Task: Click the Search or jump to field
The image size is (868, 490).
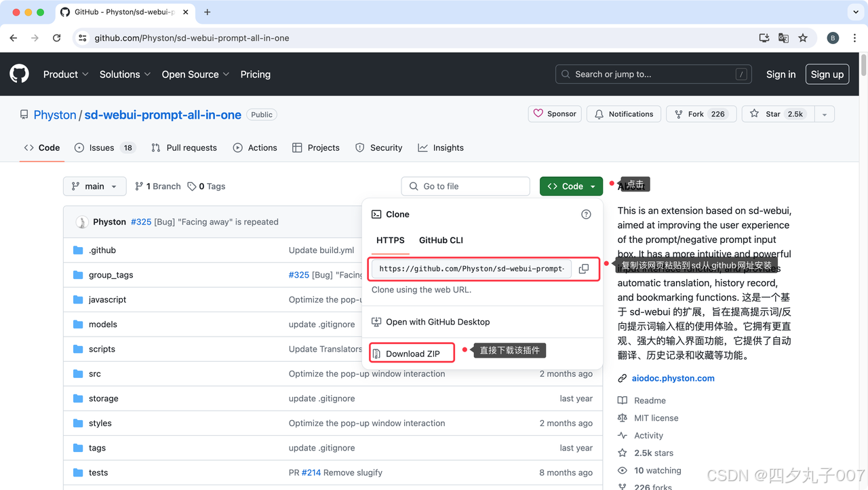Action: [654, 75]
